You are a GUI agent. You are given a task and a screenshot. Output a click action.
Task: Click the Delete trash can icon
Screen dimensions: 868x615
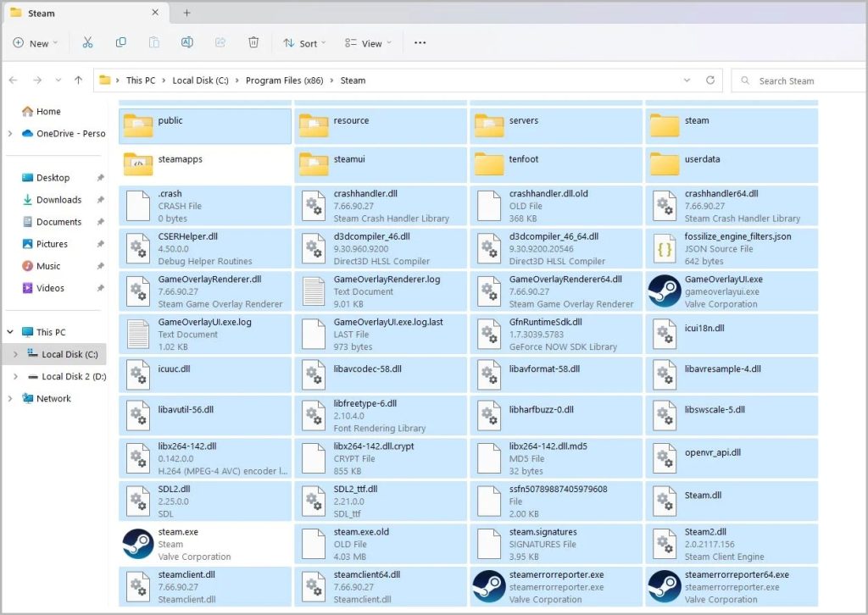(x=253, y=43)
